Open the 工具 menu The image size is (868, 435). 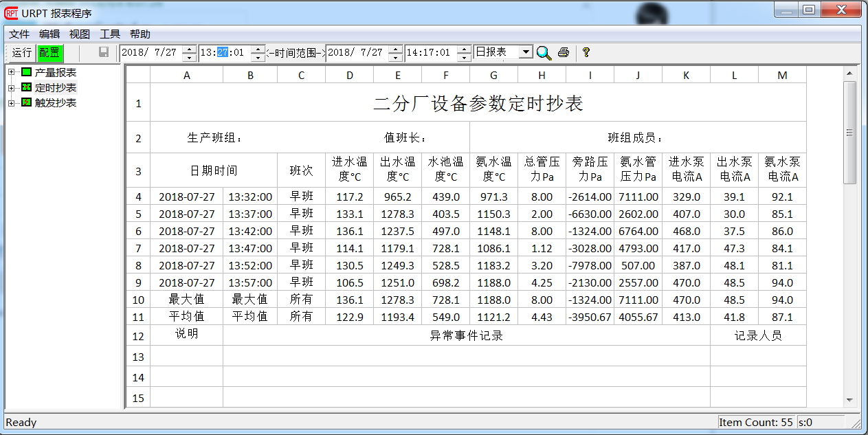pos(110,34)
